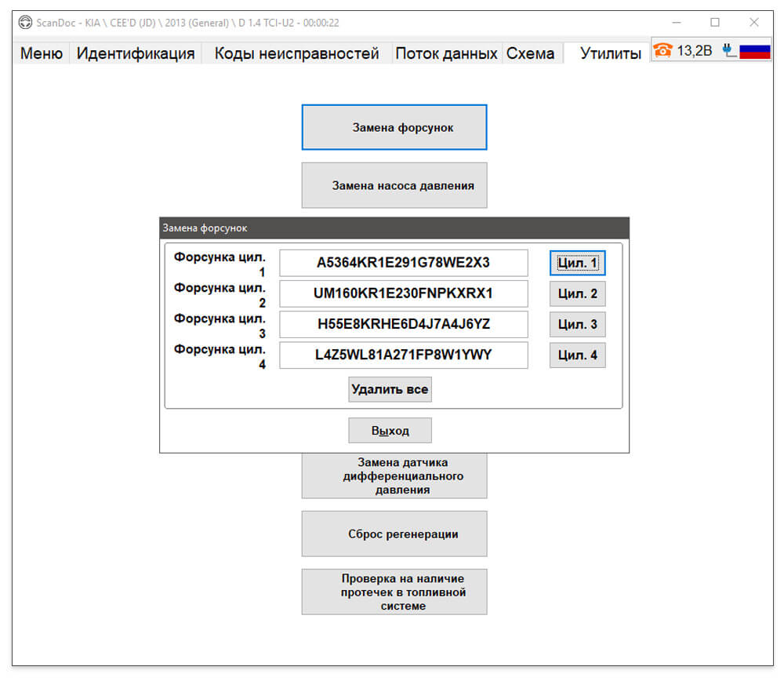Open the Меню menu
This screenshot has height=681, width=784.
tap(42, 53)
